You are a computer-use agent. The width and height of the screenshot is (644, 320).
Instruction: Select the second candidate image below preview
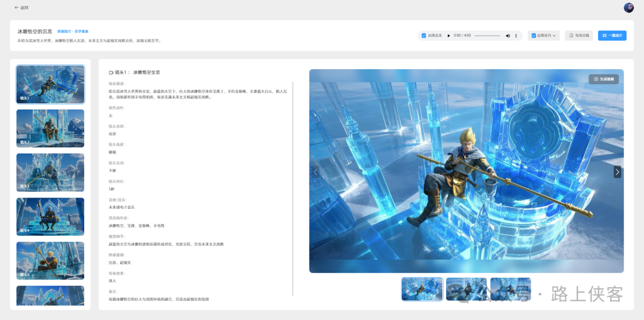[x=466, y=289]
